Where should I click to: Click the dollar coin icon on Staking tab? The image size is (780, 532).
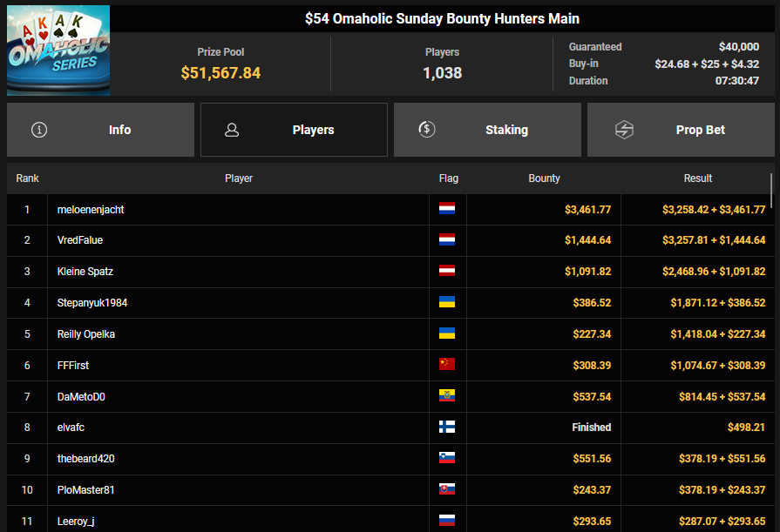pos(426,130)
